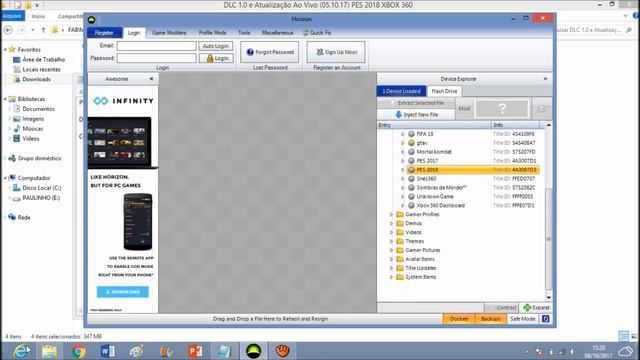Click Inject New File button

[416, 115]
